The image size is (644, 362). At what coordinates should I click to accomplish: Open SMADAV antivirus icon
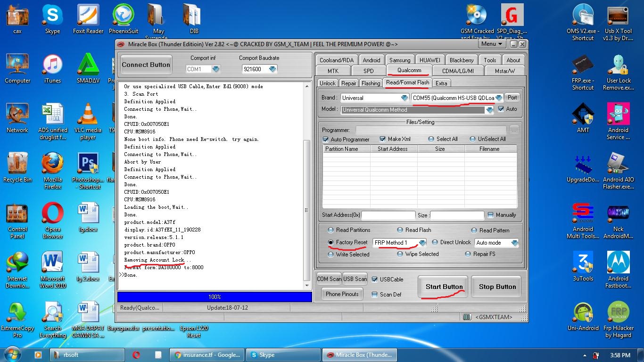click(x=88, y=69)
